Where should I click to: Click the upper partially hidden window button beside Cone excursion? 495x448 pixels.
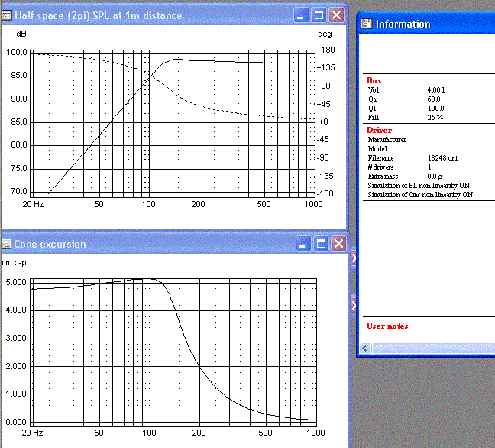[x=354, y=258]
